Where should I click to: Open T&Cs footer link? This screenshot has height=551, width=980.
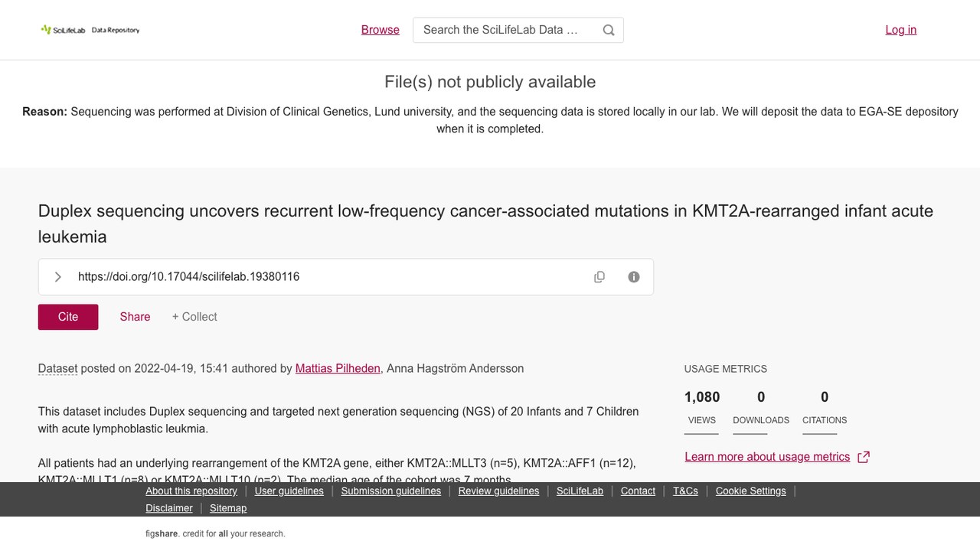click(685, 491)
